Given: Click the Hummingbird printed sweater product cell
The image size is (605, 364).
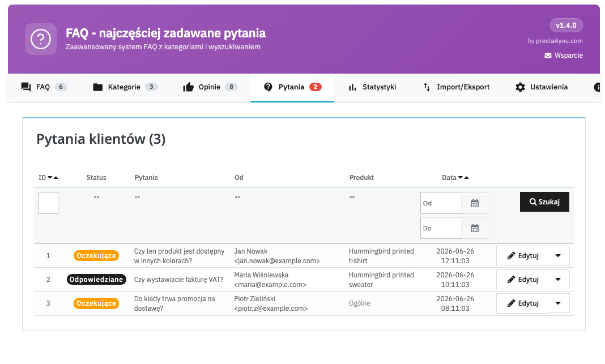Looking at the screenshot, I should point(381,280).
